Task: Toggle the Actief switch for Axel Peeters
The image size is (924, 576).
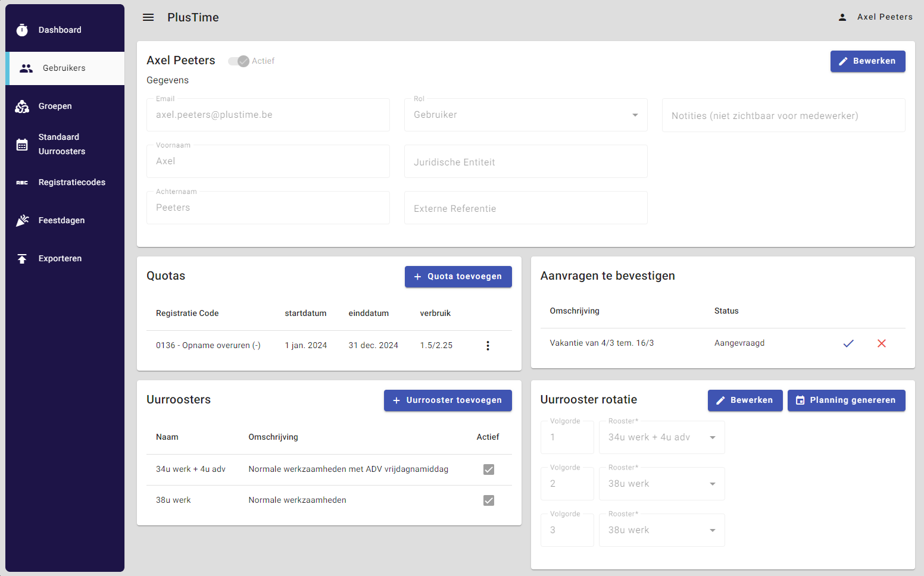Action: click(239, 61)
